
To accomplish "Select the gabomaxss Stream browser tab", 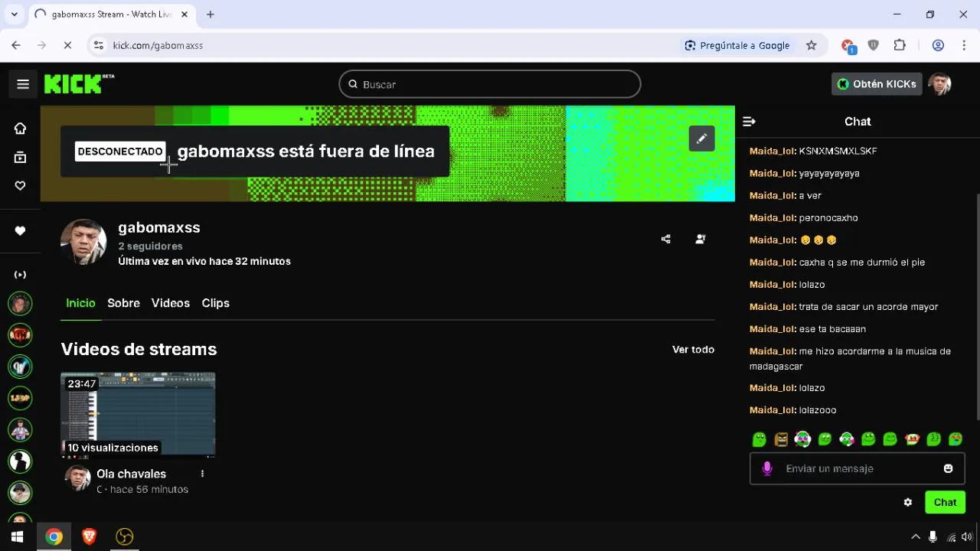I will pos(112,15).
